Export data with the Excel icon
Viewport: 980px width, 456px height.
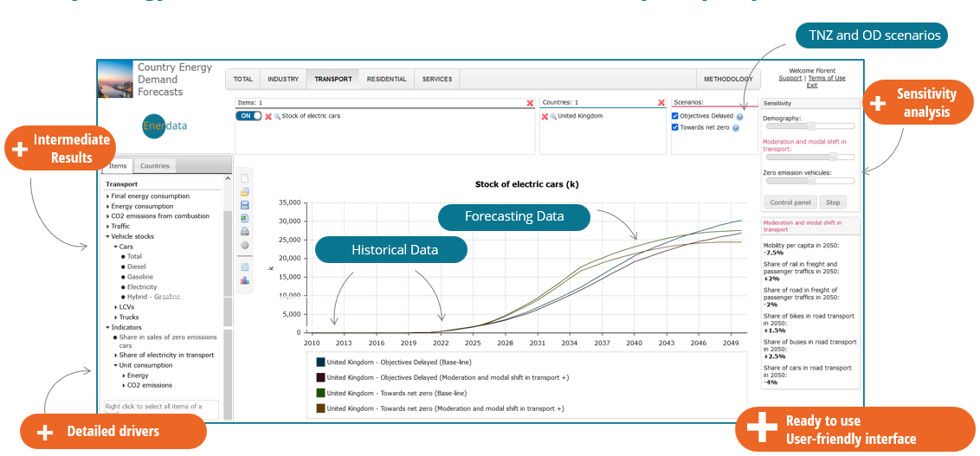click(245, 218)
